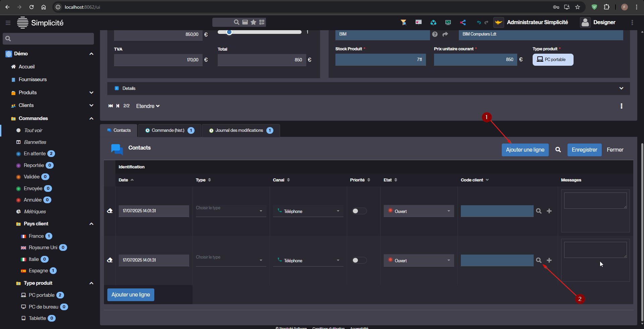The height and width of the screenshot is (329, 644).
Task: Click the quantity slider handle
Action: pyautogui.click(x=229, y=32)
